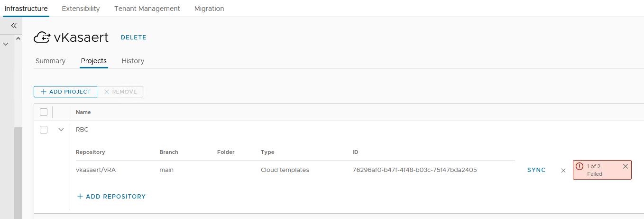The image size is (644, 219).
Task: Click the DELETE button next to vKasaert
Action: [134, 38]
